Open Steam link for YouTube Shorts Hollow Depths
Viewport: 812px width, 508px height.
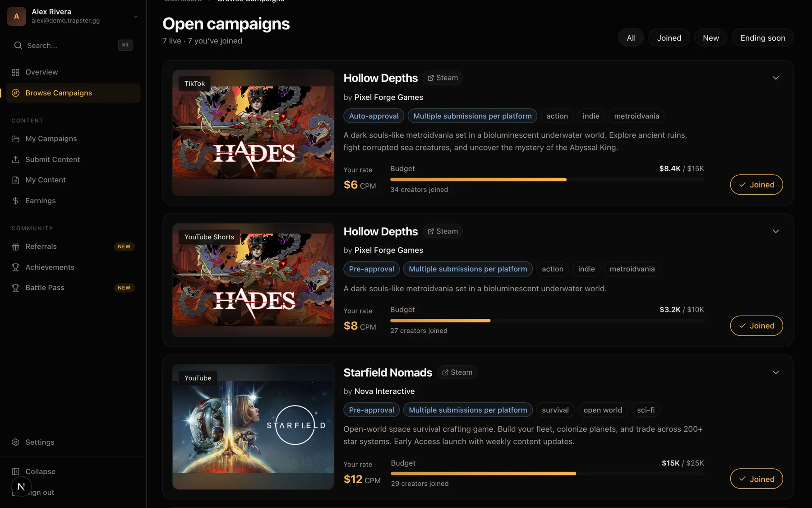(443, 232)
